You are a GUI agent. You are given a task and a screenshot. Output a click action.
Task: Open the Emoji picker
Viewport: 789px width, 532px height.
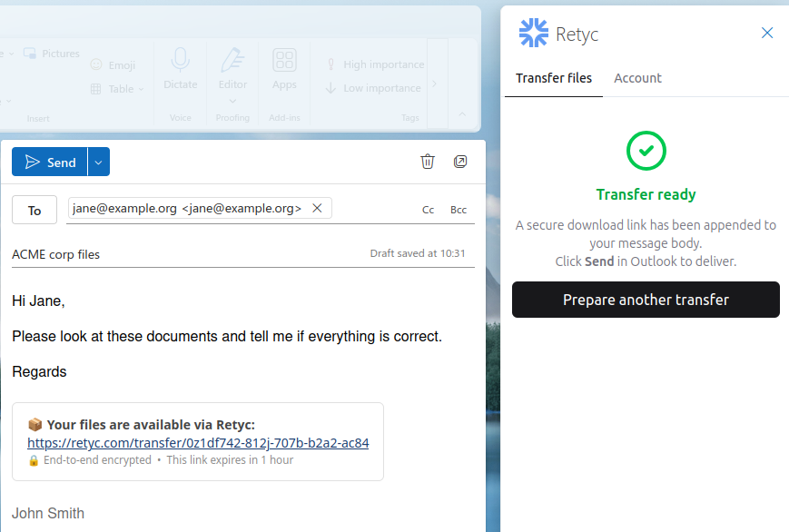tap(113, 65)
